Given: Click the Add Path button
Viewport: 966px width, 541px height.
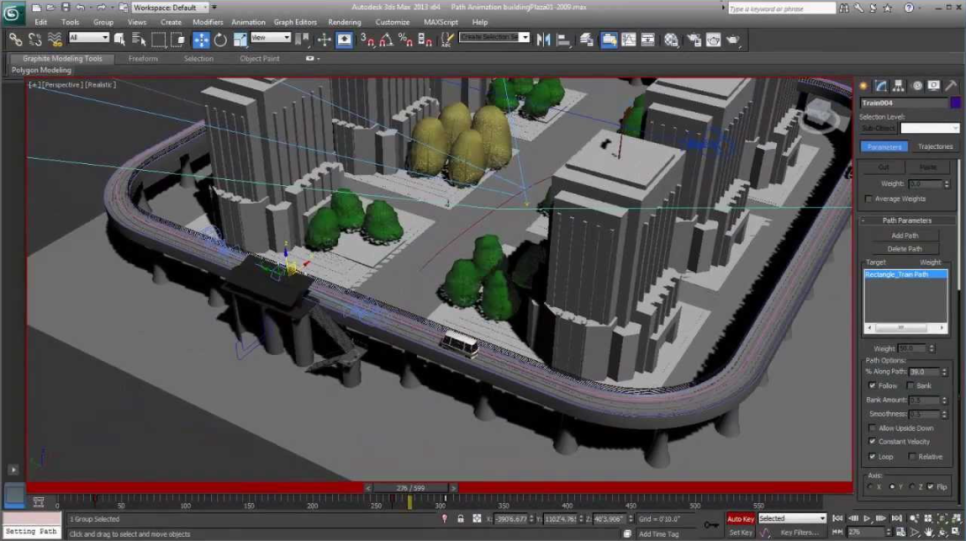Looking at the screenshot, I should [x=904, y=235].
